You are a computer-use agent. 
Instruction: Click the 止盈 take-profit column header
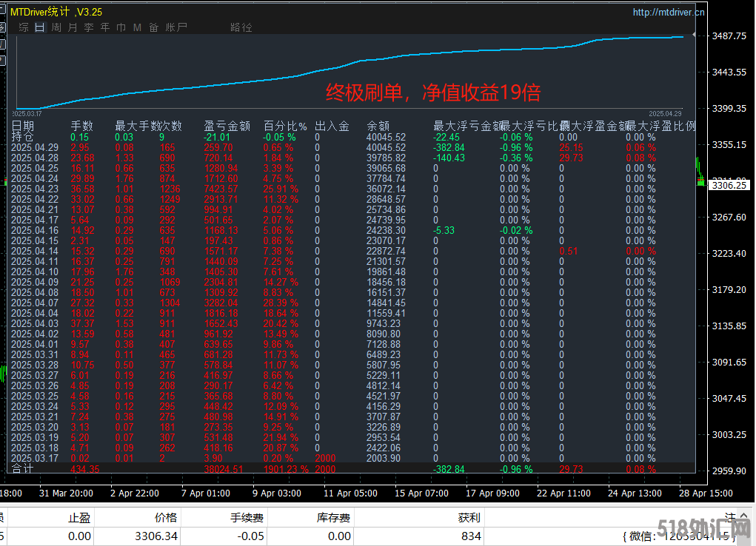tap(79, 518)
